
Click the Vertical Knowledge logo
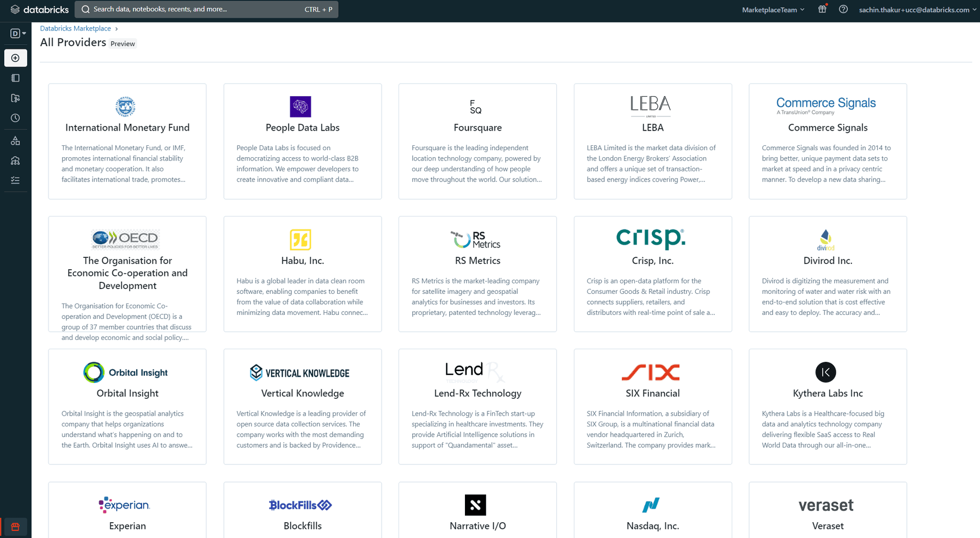tap(300, 373)
